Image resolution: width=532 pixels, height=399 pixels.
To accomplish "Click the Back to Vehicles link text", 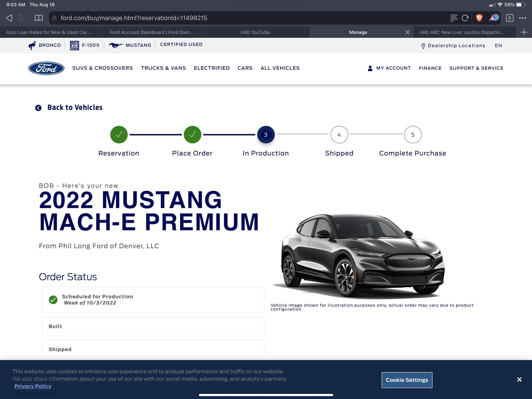I will tap(75, 107).
